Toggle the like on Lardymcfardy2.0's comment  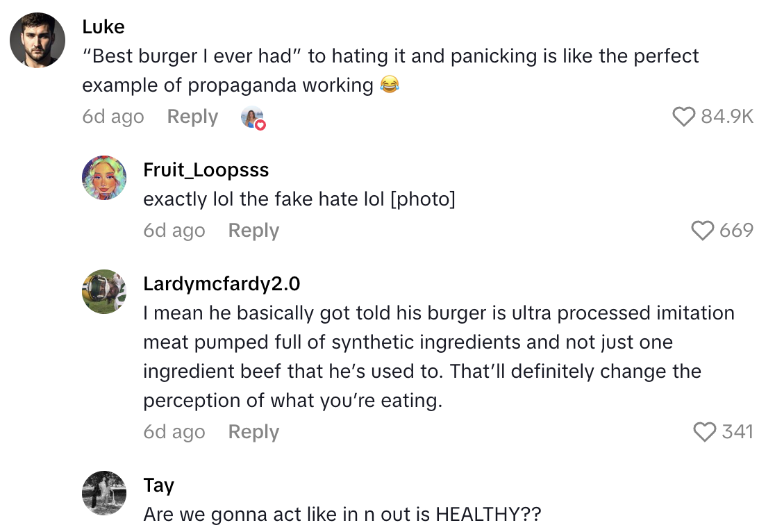tap(705, 432)
